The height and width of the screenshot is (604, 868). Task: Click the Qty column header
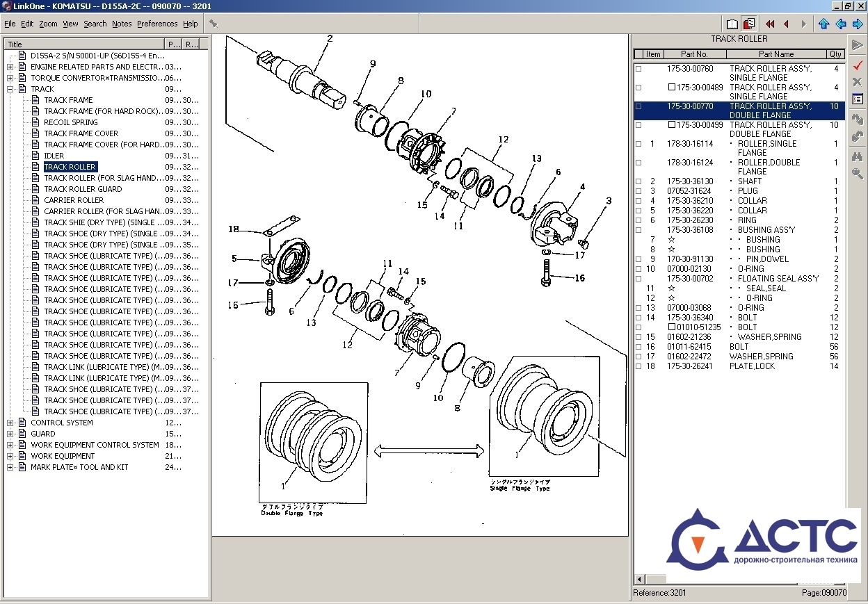(835, 54)
